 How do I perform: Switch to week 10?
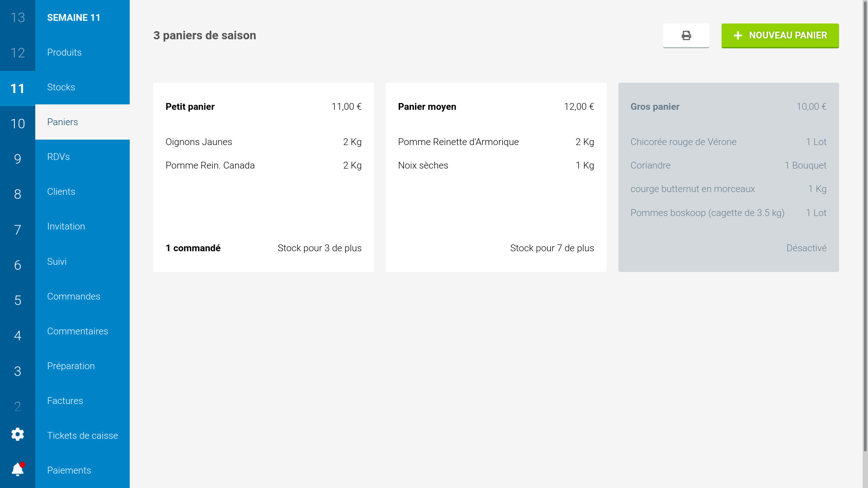(18, 124)
